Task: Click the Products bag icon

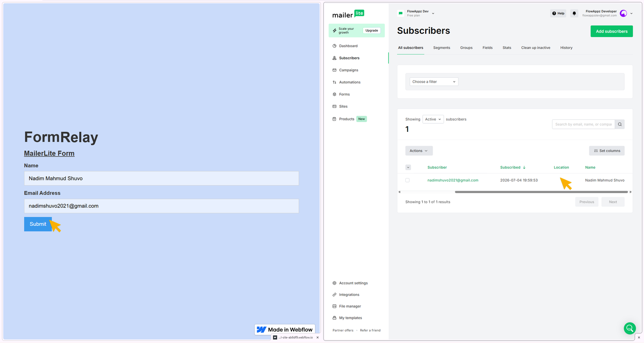Action: click(x=334, y=119)
